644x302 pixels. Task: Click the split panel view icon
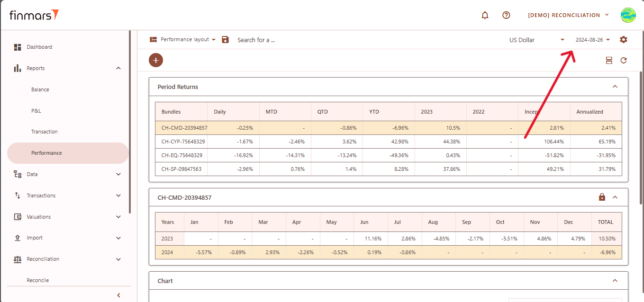click(609, 60)
